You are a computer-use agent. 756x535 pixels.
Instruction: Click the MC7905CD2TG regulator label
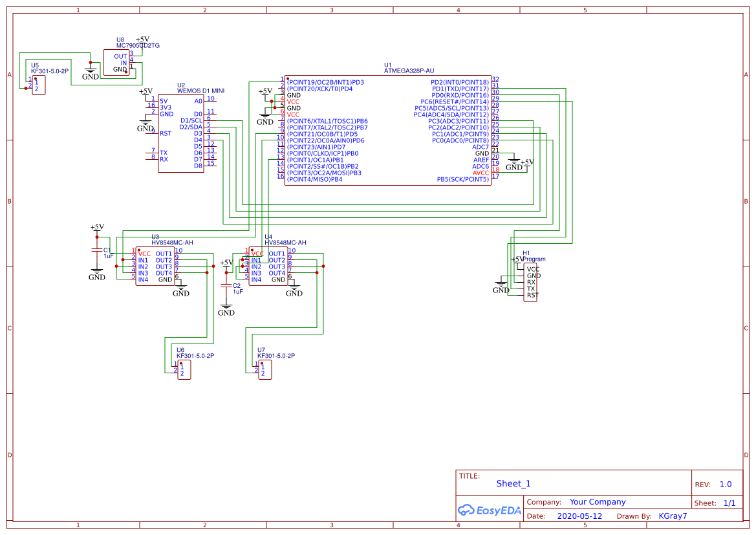coord(138,46)
